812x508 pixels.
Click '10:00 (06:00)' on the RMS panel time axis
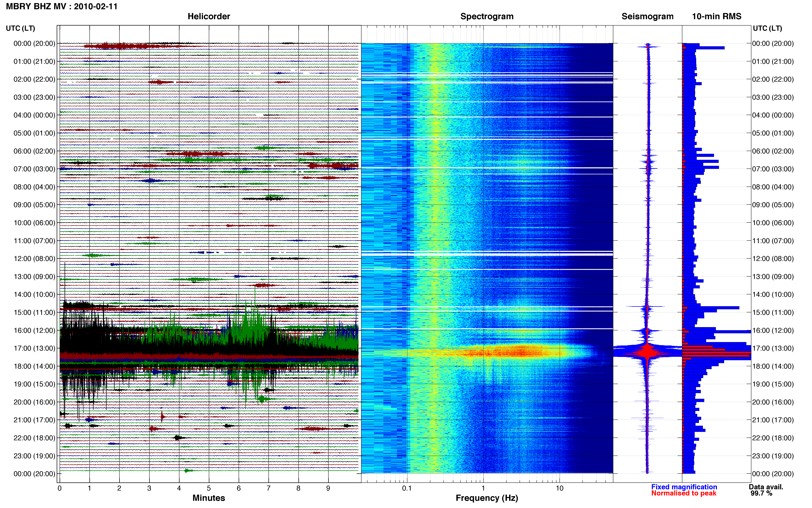coord(773,223)
